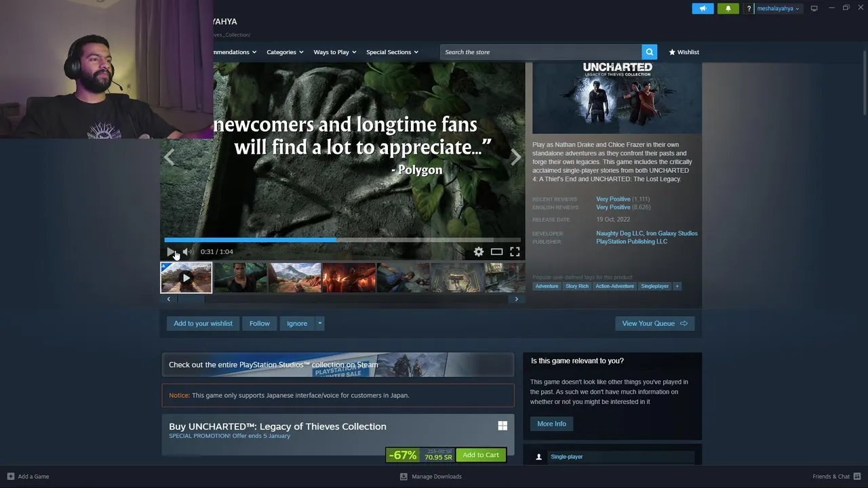Click the video progress bar
Viewport: 868px width, 488px height.
pyautogui.click(x=342, y=239)
